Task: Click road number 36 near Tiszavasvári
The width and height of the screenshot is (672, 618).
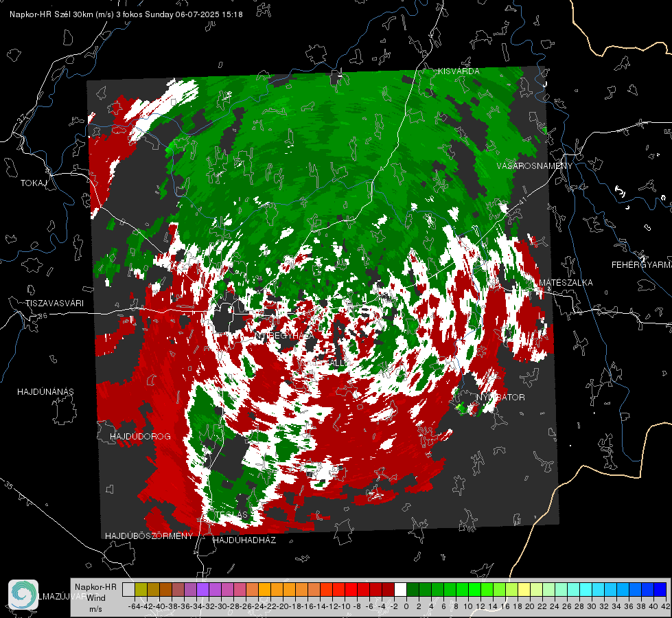Action: click(x=43, y=316)
